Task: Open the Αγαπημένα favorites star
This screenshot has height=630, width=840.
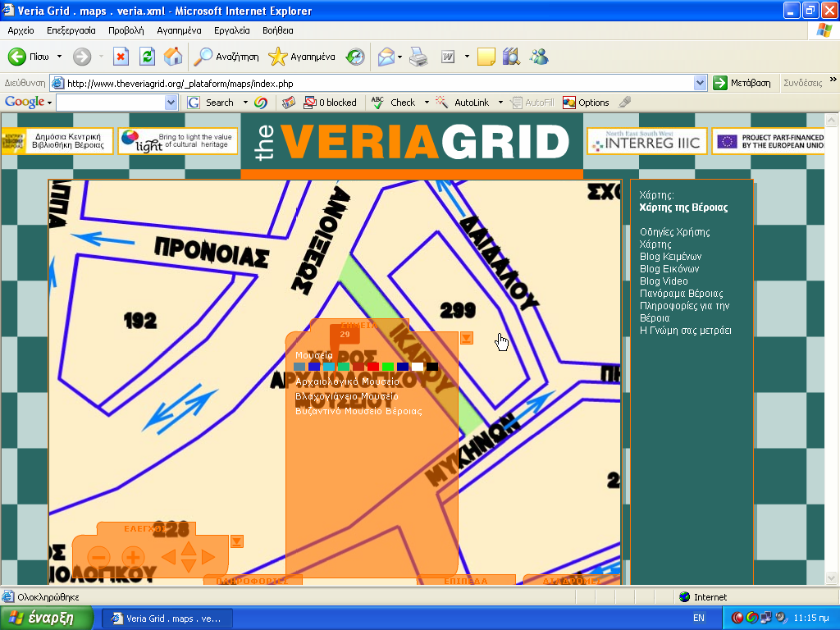Action: click(302, 57)
